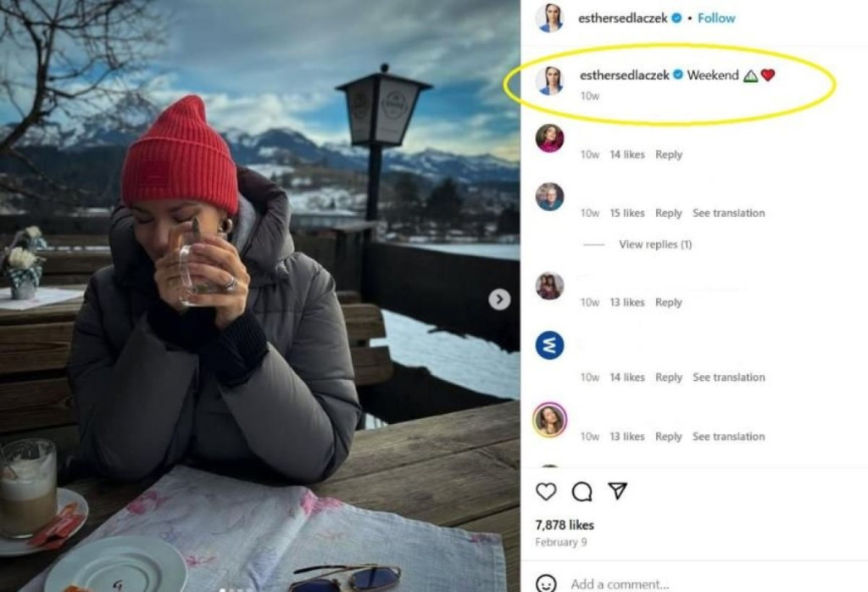This screenshot has width=868, height=592.
Task: Like the post with the heart icon
Action: pos(547,492)
